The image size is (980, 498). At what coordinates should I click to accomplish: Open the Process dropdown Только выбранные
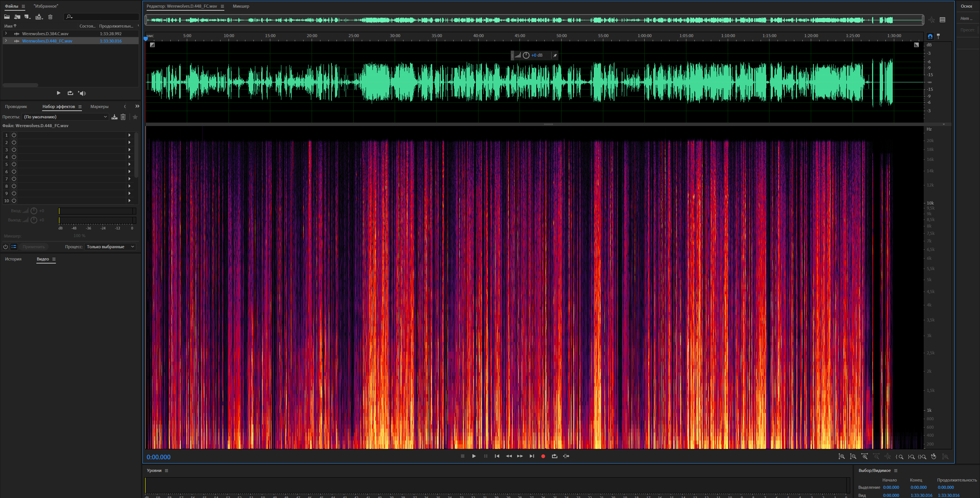(x=110, y=247)
